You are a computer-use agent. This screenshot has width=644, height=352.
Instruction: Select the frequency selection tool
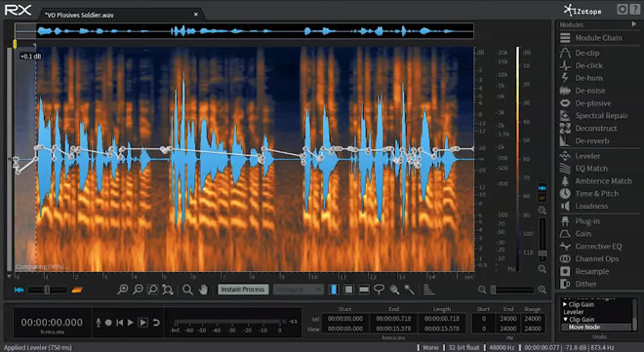tap(364, 290)
